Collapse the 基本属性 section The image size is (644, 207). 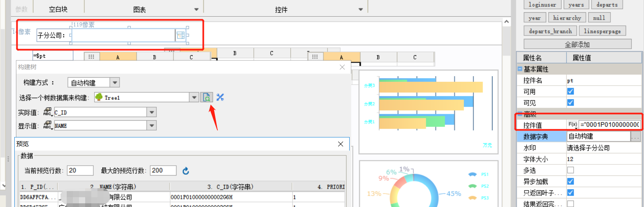click(x=520, y=69)
